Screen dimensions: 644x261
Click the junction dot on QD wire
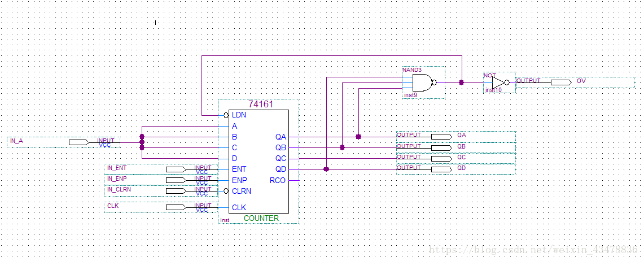click(326, 169)
